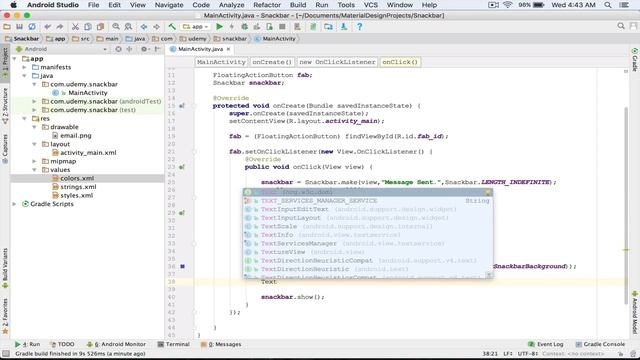Open the Gradle side panel tab
This screenshot has height=360, width=640.
coord(635,60)
